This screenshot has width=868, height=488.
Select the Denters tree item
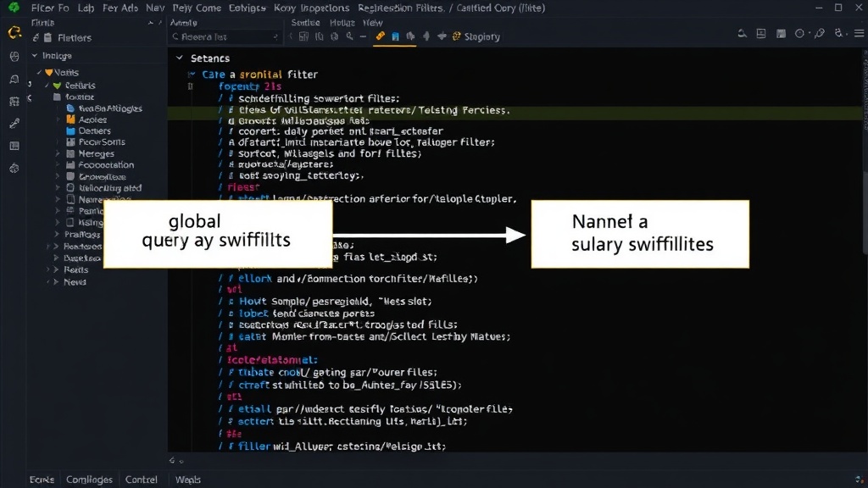pos(95,131)
